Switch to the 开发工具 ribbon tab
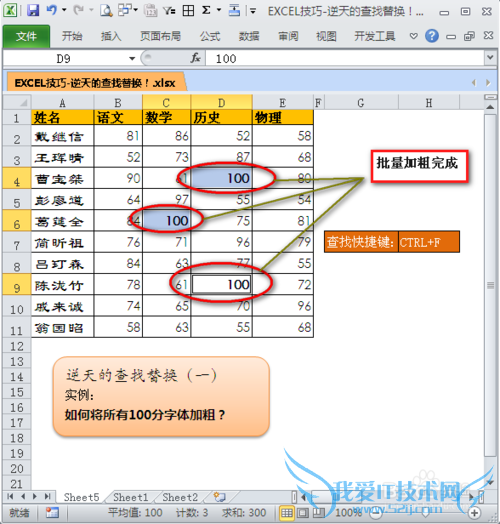 [x=375, y=36]
